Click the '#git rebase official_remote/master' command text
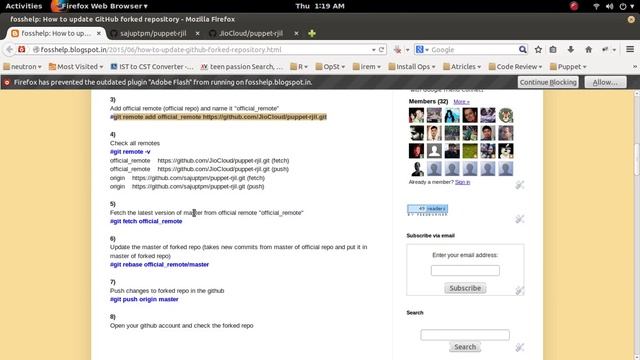 159,264
